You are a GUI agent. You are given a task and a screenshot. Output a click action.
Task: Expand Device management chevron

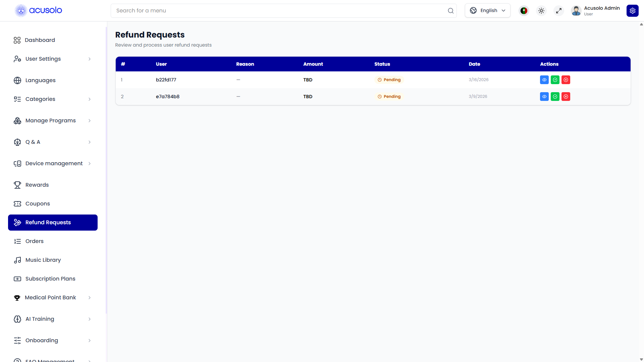(90, 164)
